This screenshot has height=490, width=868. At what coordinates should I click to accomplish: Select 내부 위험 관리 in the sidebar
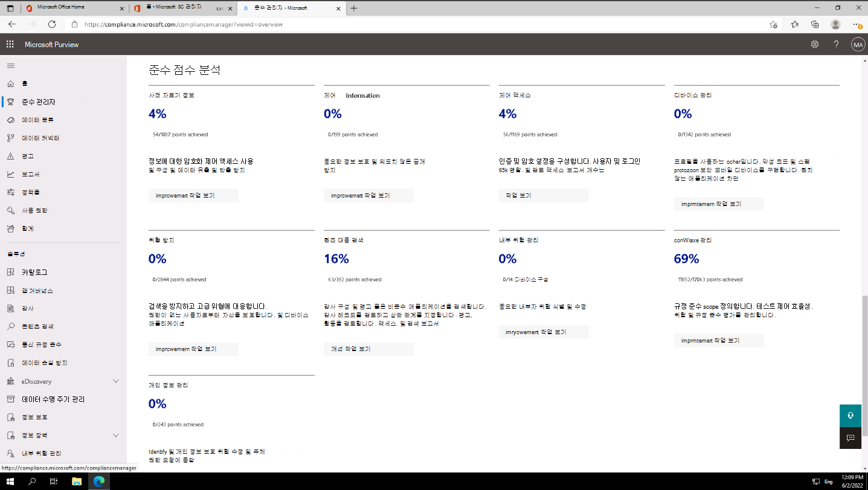pyautogui.click(x=42, y=453)
